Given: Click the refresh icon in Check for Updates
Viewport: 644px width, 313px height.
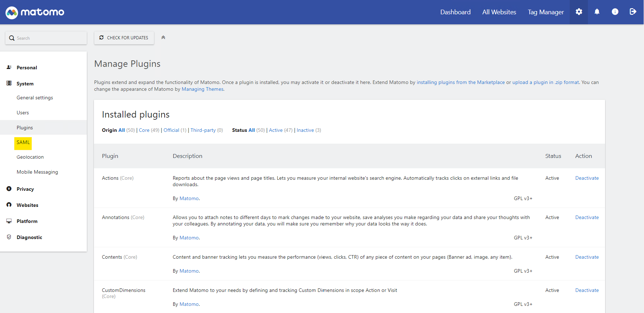Looking at the screenshot, I should pos(101,38).
